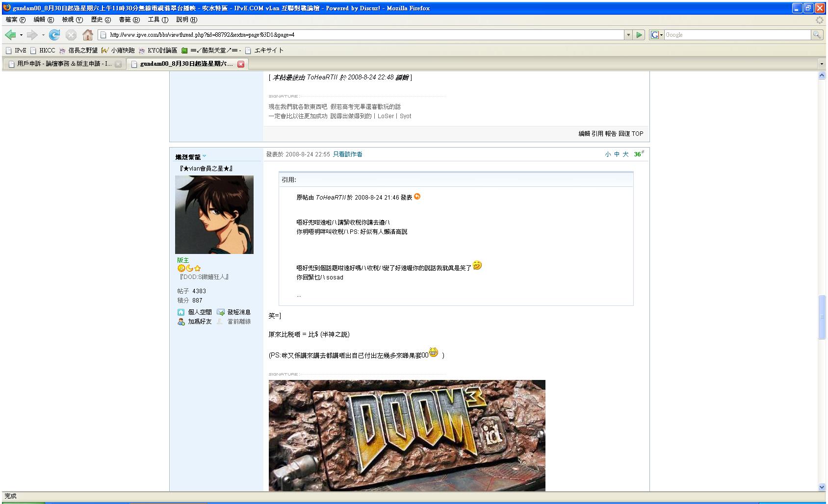Click the 只看該作者 link
This screenshot has height=504, width=828.
pyautogui.click(x=347, y=154)
